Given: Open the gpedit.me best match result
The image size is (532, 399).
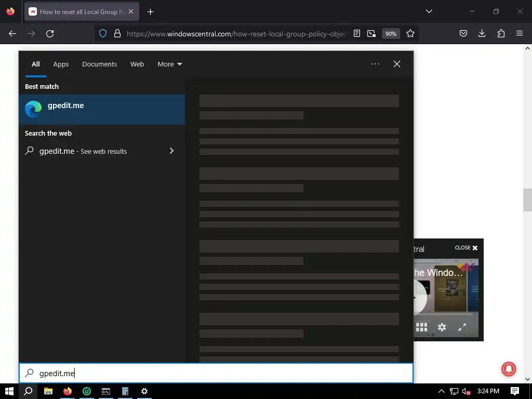Looking at the screenshot, I should tap(102, 110).
